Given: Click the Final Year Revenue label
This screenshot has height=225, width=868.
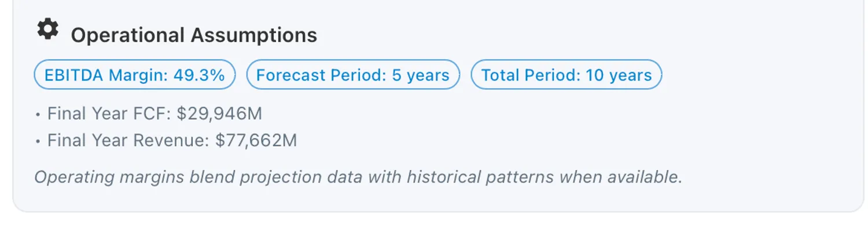Looking at the screenshot, I should pos(128,141).
